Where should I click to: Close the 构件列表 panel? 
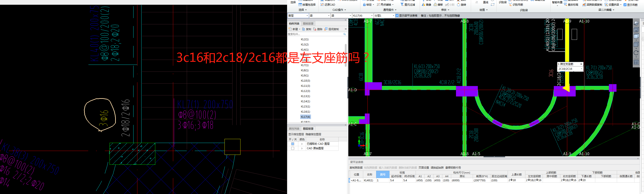[x=346, y=20]
